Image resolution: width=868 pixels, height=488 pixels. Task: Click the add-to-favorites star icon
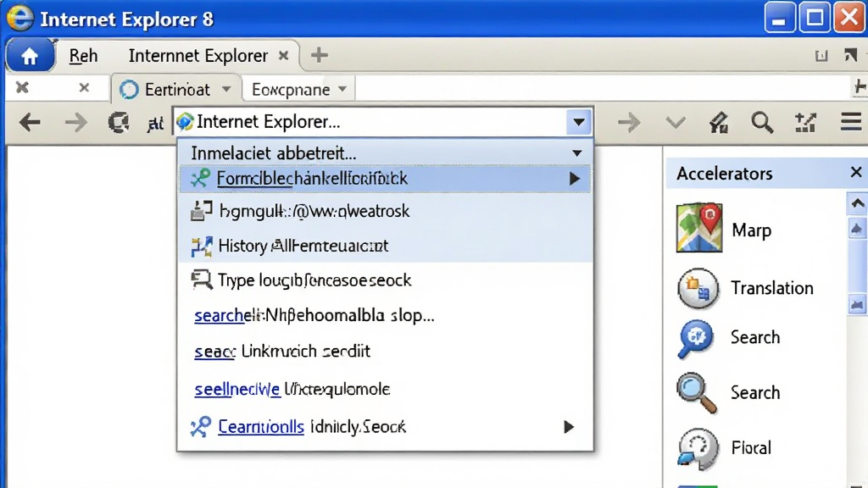[805, 122]
